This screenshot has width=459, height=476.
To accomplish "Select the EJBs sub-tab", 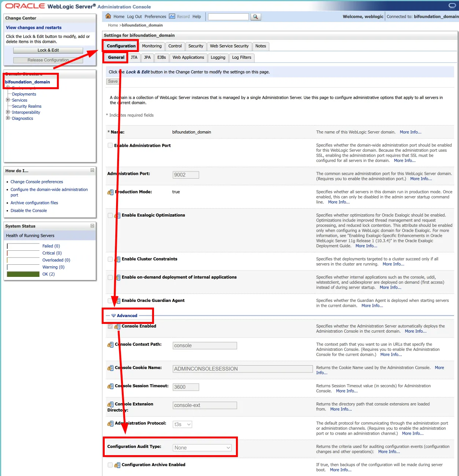I will click(162, 58).
